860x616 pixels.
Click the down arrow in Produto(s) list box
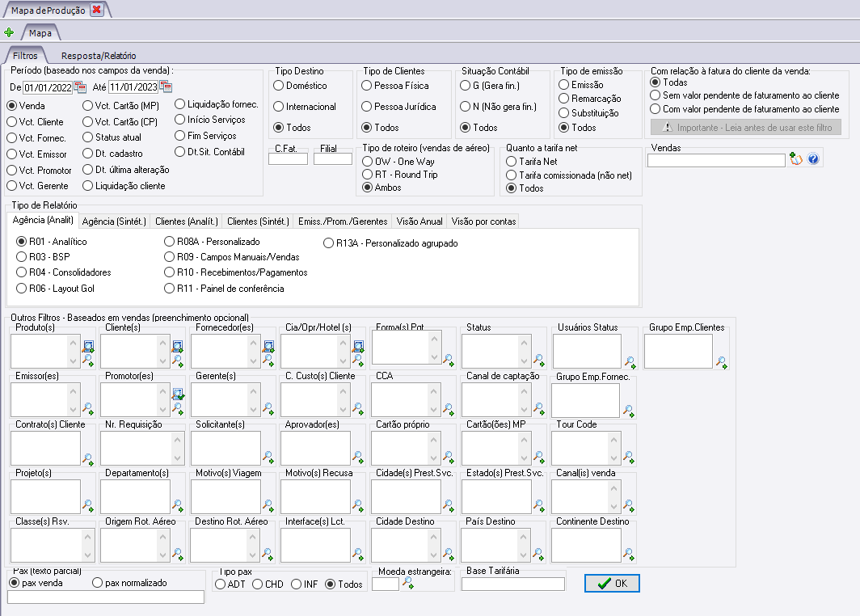coord(73,361)
